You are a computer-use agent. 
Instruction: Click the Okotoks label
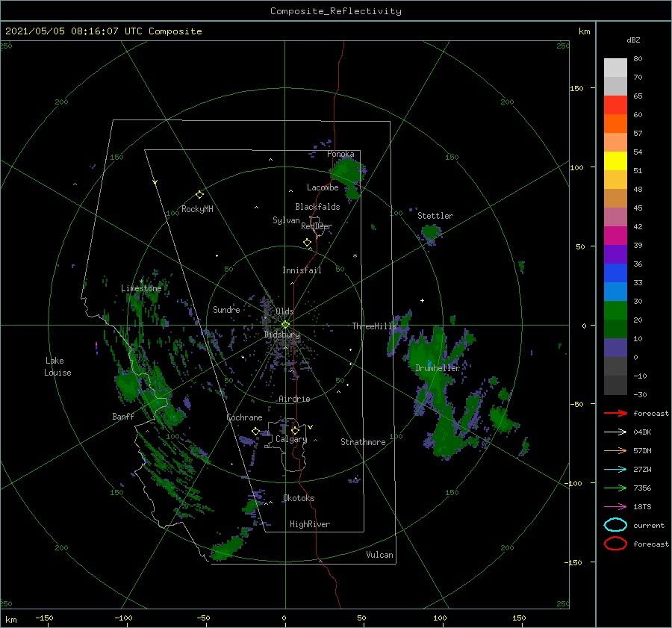pyautogui.click(x=299, y=498)
